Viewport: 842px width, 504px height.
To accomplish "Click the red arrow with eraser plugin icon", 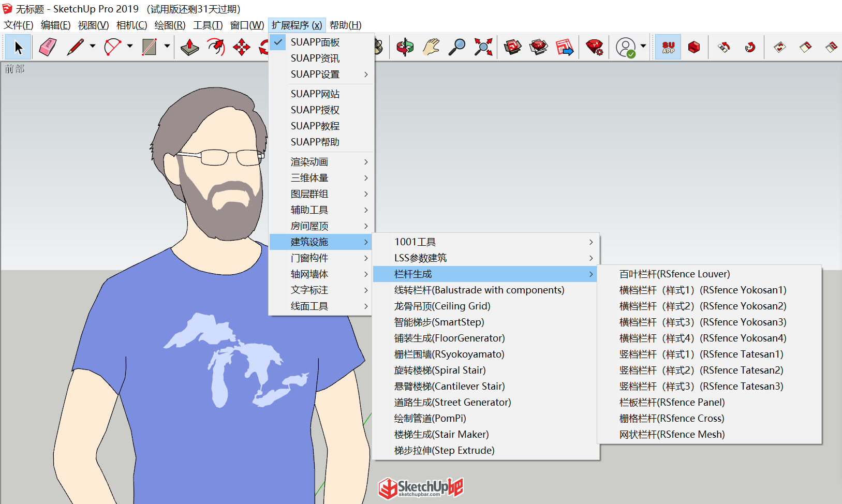I will click(724, 47).
